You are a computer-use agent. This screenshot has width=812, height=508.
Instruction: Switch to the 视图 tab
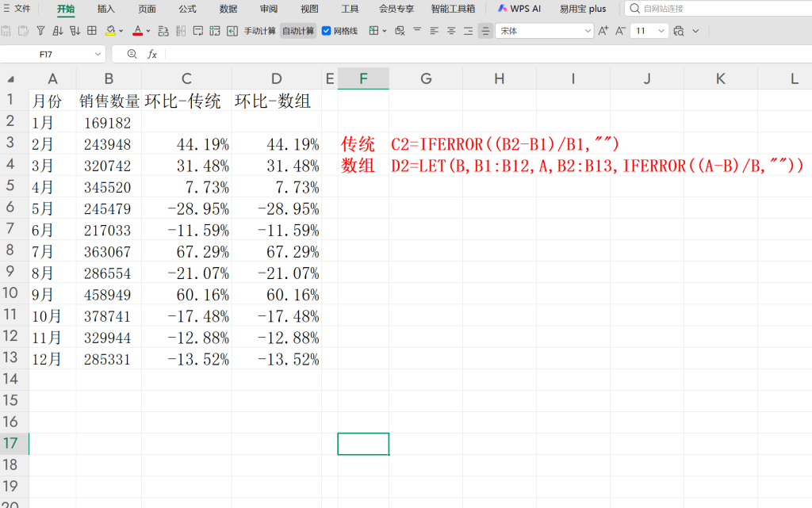click(x=310, y=9)
